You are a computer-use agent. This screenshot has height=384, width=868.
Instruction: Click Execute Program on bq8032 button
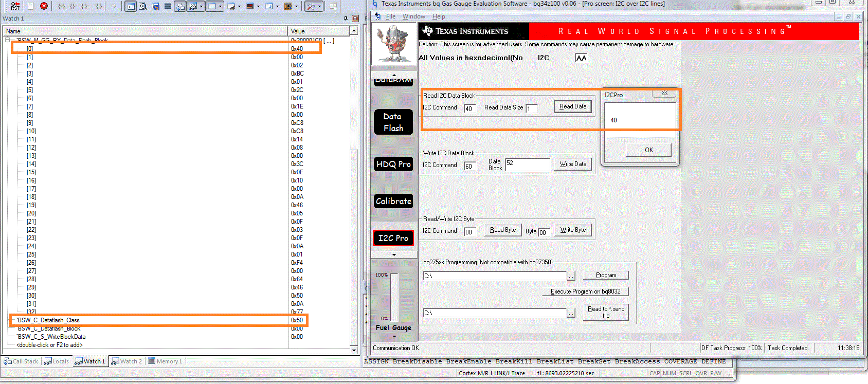coord(585,291)
